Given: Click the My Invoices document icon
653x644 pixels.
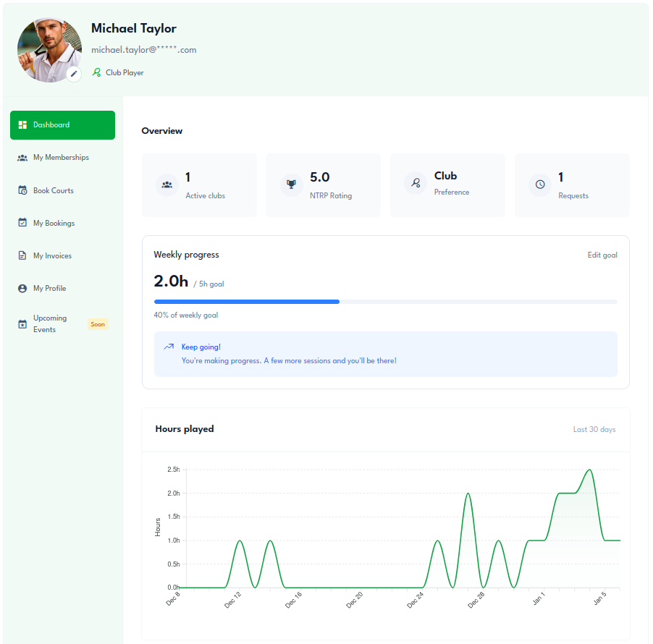Looking at the screenshot, I should [22, 256].
